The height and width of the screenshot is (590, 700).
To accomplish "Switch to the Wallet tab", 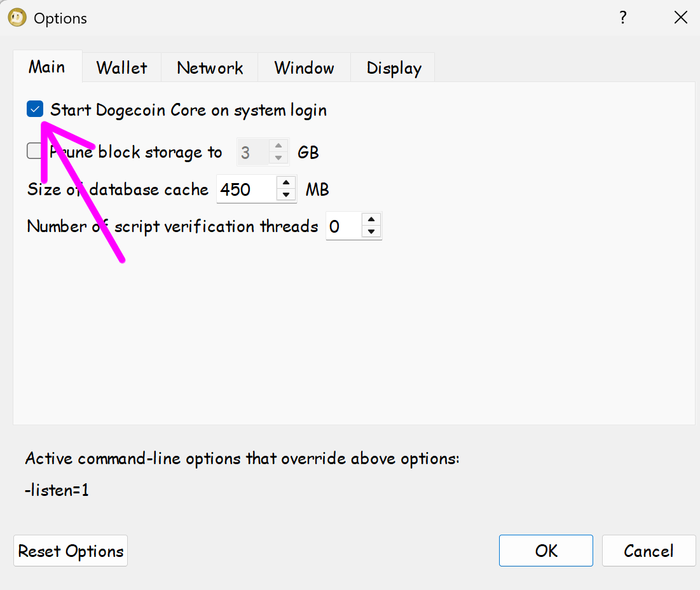I will pos(121,68).
